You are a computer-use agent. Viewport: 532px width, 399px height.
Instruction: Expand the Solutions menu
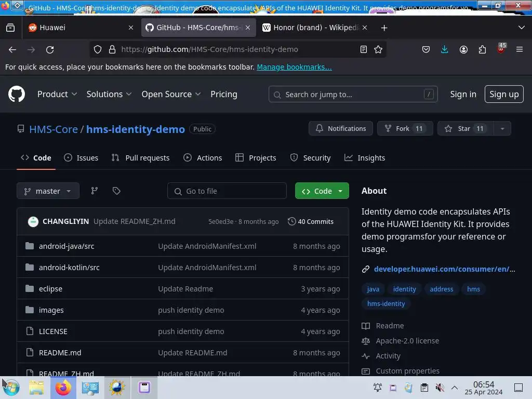[x=109, y=95]
